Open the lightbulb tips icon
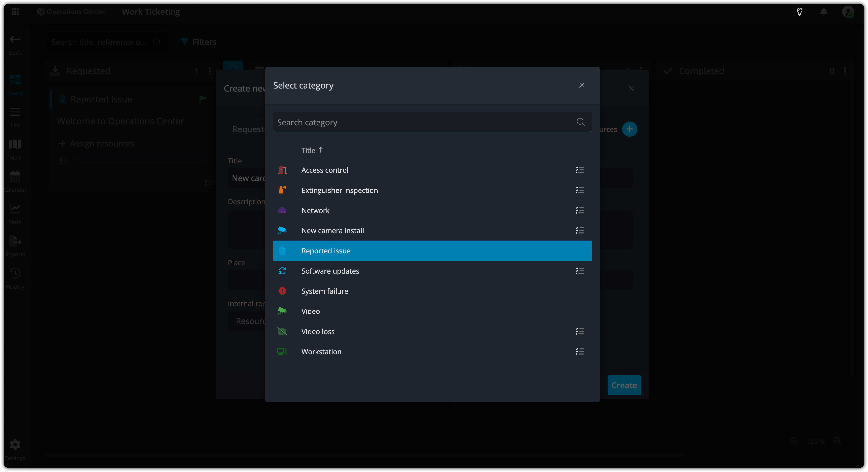 click(799, 12)
